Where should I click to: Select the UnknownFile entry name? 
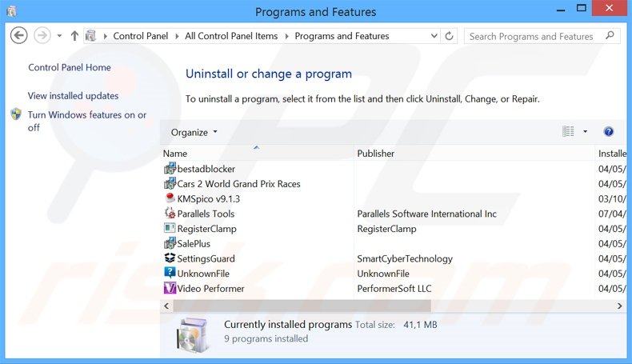(203, 274)
